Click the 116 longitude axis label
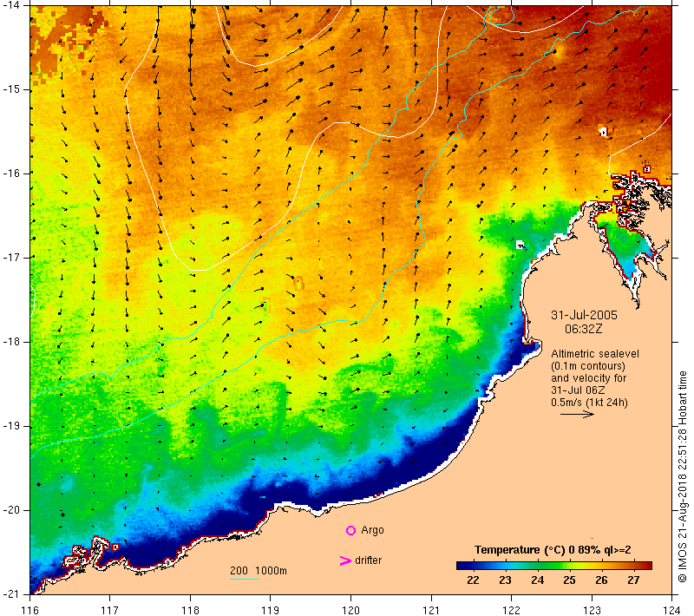Viewport: 694px width, 616px height. point(29,610)
